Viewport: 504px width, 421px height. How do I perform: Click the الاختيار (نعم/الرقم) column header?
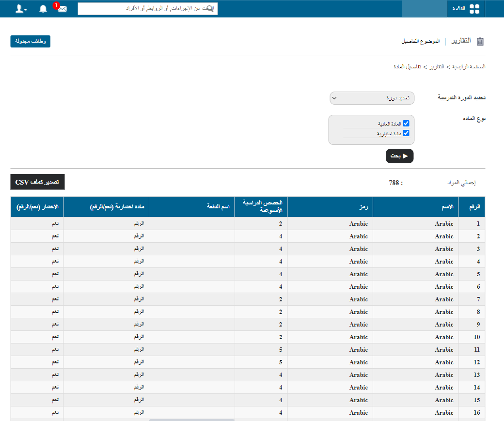37,207
